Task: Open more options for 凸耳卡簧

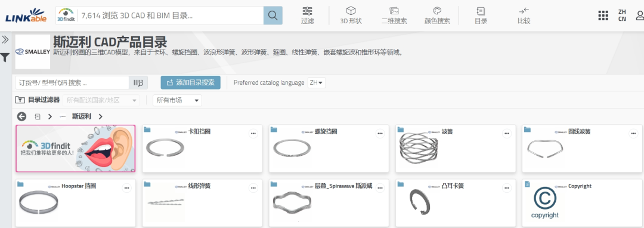Action: pos(507,188)
